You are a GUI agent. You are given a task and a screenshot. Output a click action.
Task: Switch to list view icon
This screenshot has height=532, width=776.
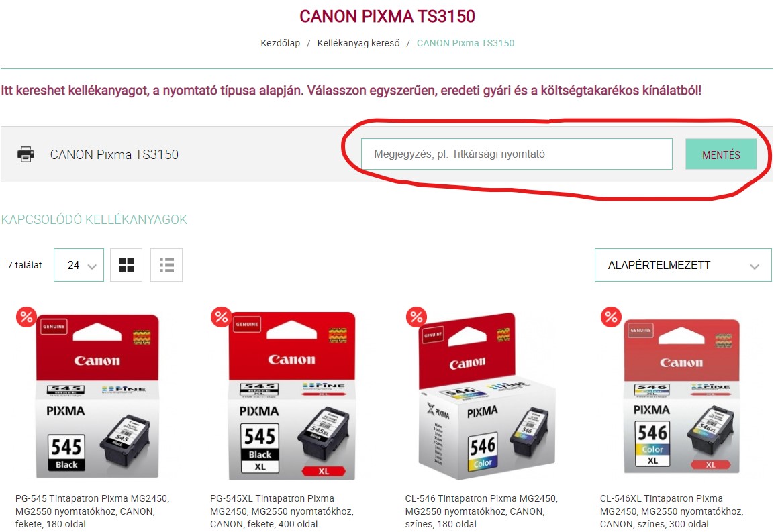pyautogui.click(x=166, y=265)
